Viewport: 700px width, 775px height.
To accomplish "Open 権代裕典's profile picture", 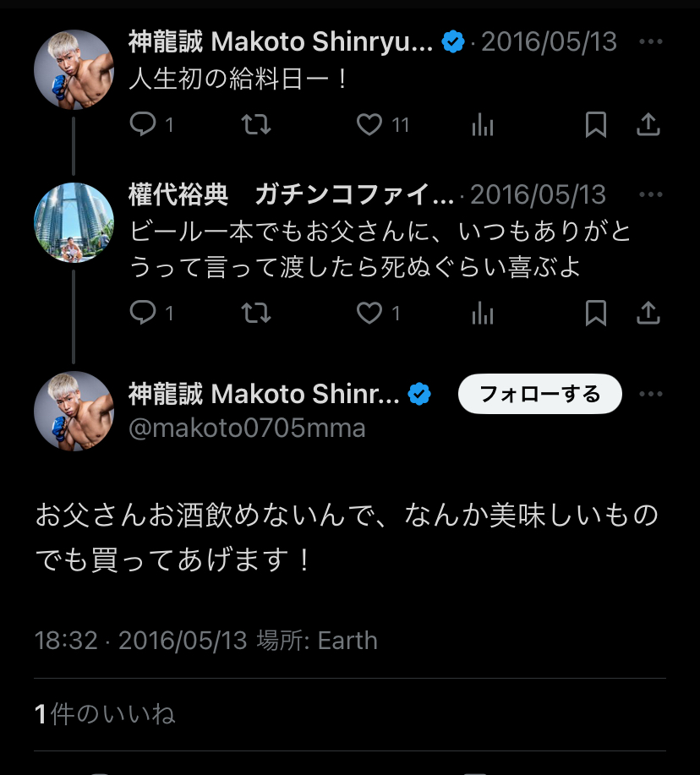I will 74,222.
